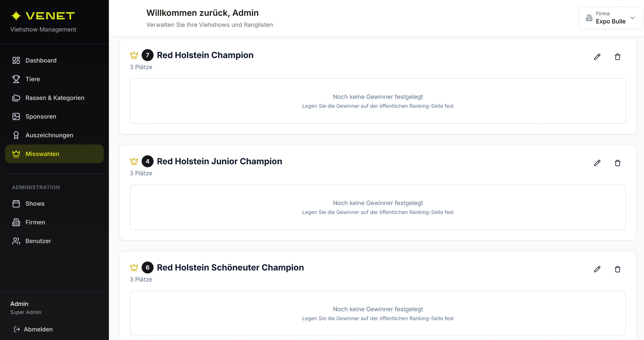Click pencil icon for Red Holstein Junior Champion
The height and width of the screenshot is (340, 644).
click(x=597, y=163)
